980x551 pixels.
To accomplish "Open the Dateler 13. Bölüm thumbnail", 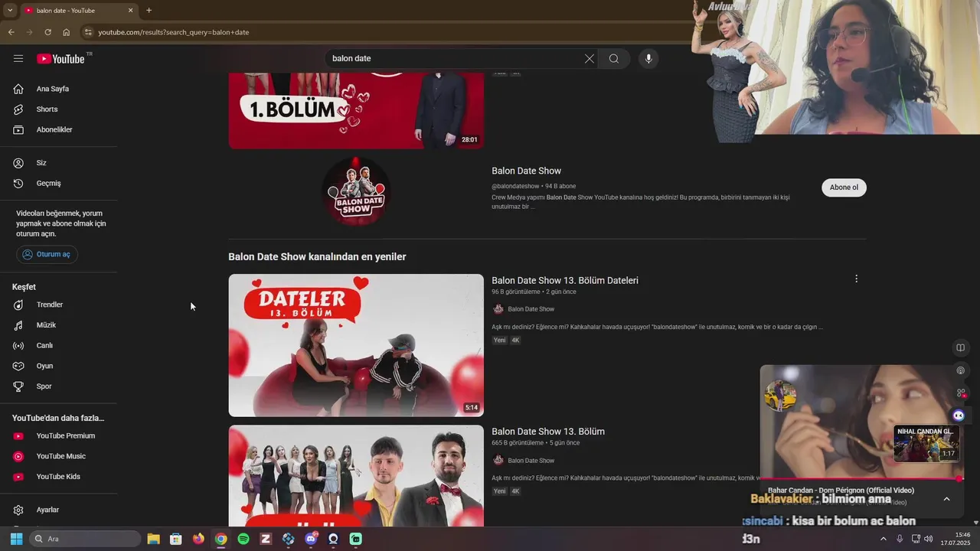I will [356, 345].
